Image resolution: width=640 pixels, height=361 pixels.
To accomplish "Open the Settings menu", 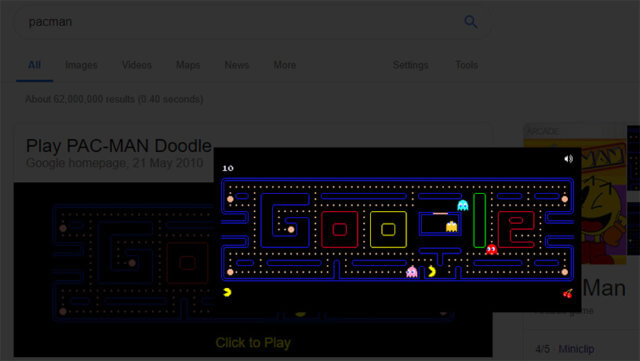I will coord(410,65).
